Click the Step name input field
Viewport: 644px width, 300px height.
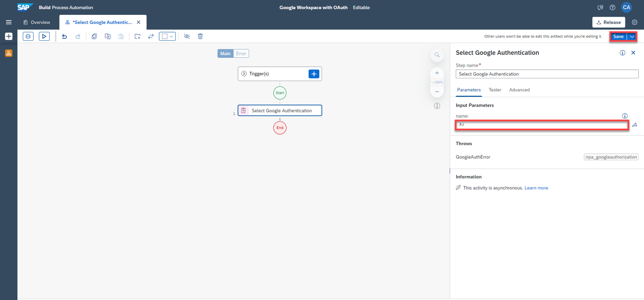click(547, 74)
